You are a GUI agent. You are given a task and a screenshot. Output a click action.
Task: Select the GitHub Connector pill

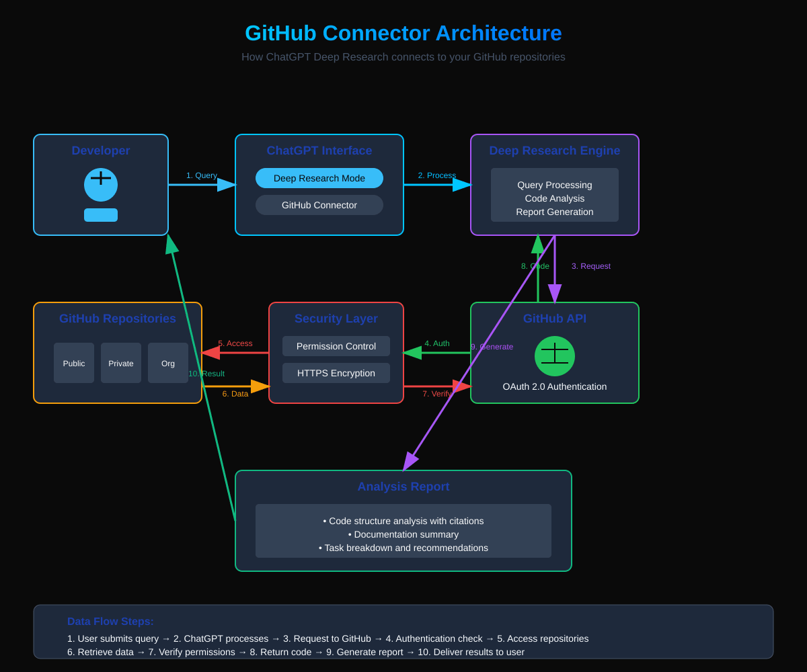coord(319,205)
